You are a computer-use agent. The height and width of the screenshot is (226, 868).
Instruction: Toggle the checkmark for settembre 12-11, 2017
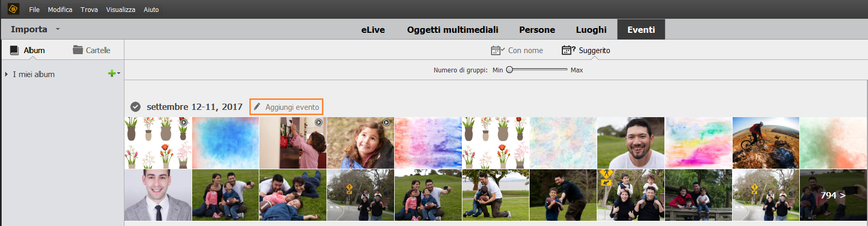[x=135, y=107]
